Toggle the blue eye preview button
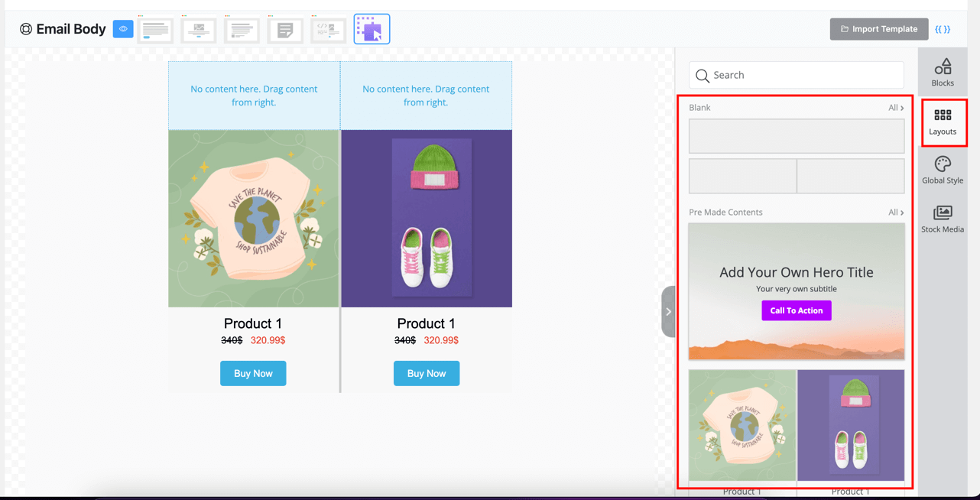Viewport: 980px width, 500px height. coord(123,29)
